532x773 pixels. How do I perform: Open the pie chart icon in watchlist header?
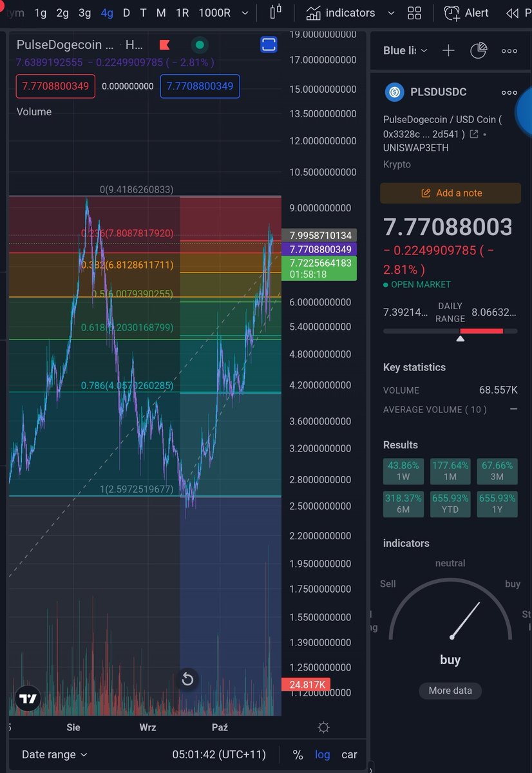click(479, 50)
